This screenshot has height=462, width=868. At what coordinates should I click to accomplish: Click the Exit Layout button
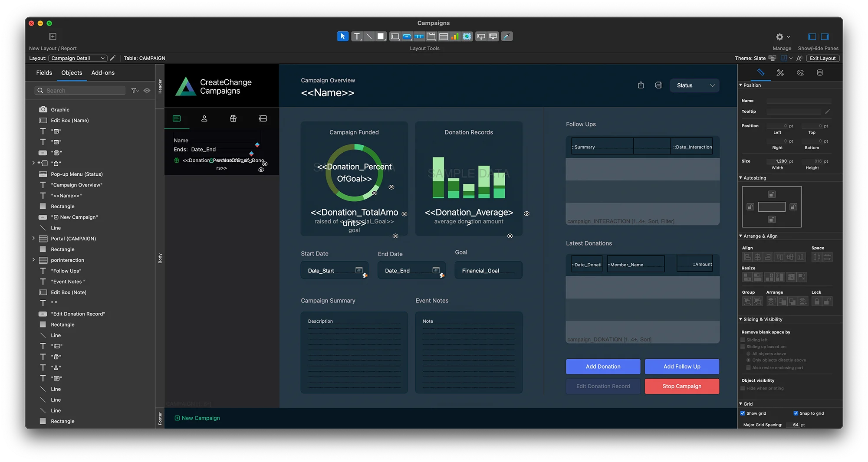coord(822,58)
